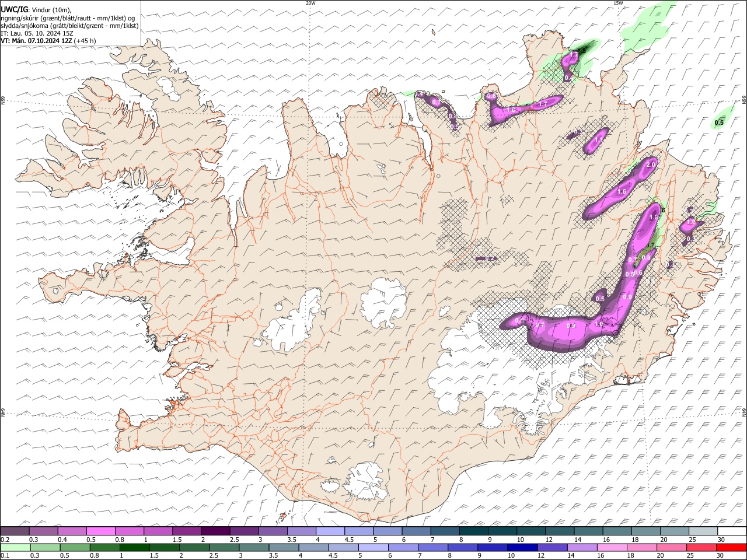Viewport: 747px width, 560px height.
Task: Click the initial time 'IT: Lau. 05. 10. 2024 15Z'
Action: pos(37,33)
